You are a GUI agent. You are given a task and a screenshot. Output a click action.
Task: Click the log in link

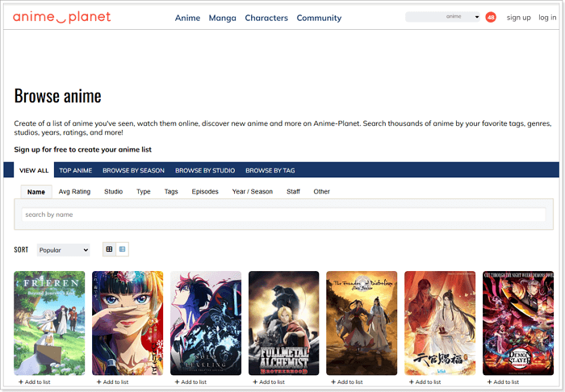click(x=547, y=18)
